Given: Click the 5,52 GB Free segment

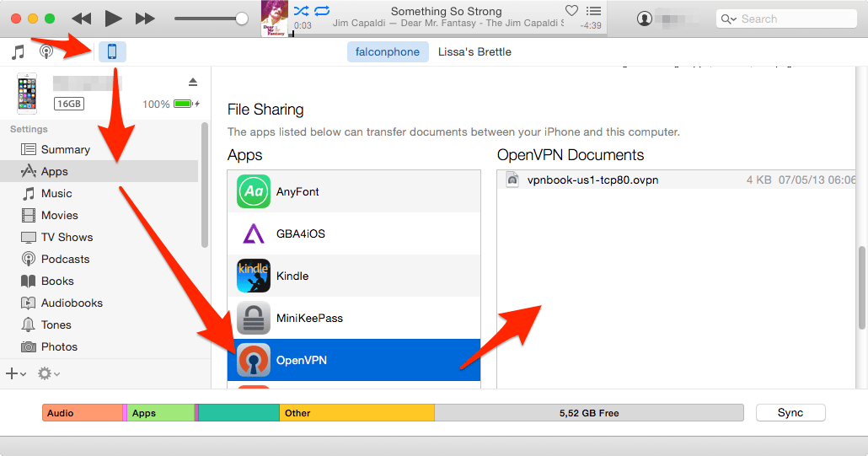Looking at the screenshot, I should click(x=589, y=413).
